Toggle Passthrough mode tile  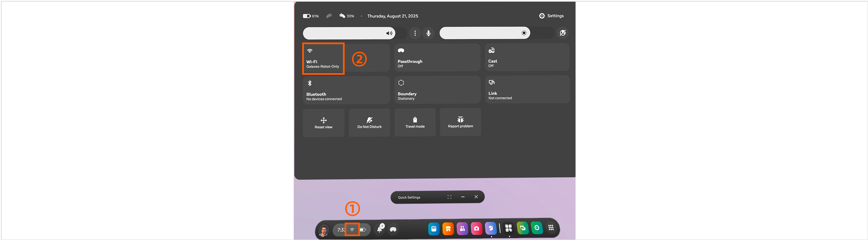click(x=437, y=58)
